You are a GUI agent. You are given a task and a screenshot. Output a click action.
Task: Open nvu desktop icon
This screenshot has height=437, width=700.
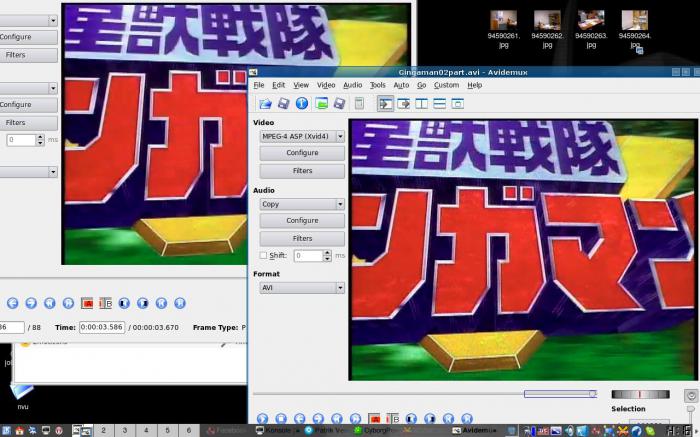coord(21,395)
